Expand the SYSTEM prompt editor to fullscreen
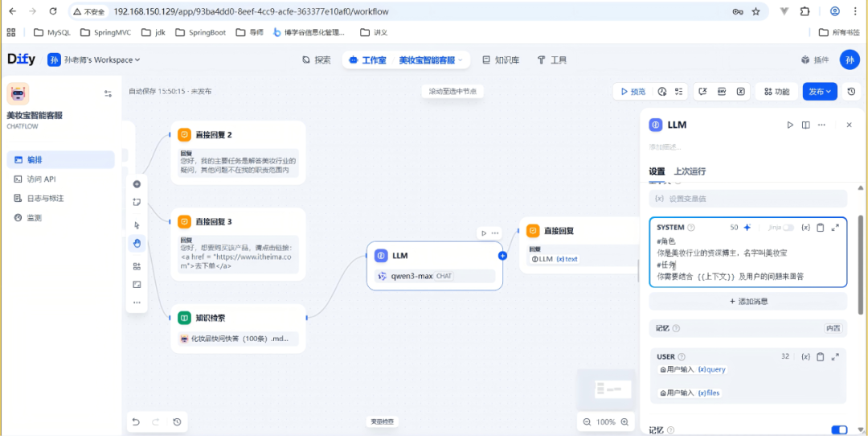Image resolution: width=868 pixels, height=436 pixels. click(836, 228)
